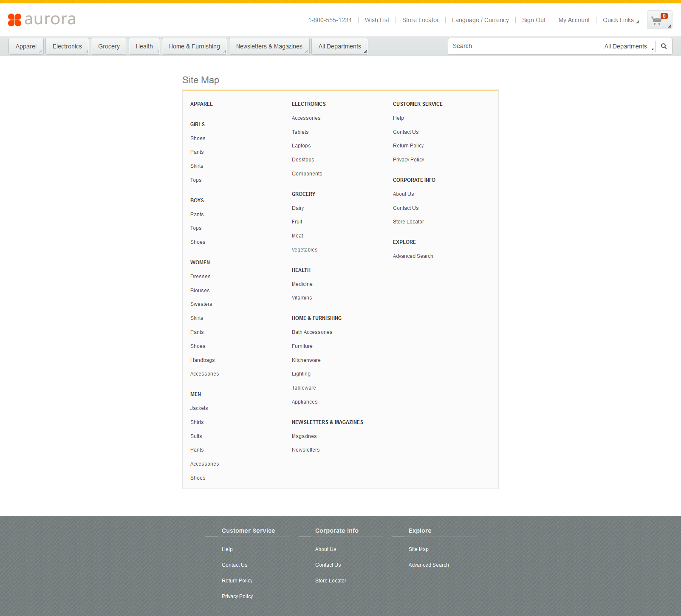Image resolution: width=681 pixels, height=616 pixels.
Task: Expand the Apparel department menu
Action: click(26, 46)
